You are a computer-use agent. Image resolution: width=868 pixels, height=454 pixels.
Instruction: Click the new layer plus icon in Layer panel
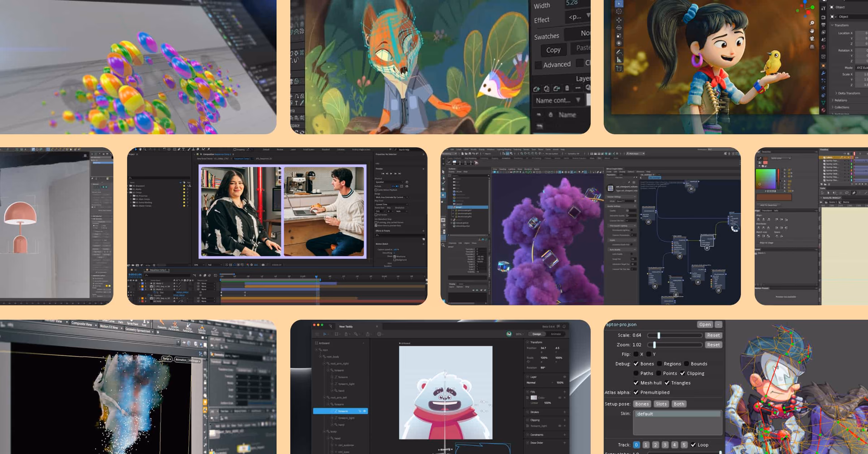click(x=537, y=89)
